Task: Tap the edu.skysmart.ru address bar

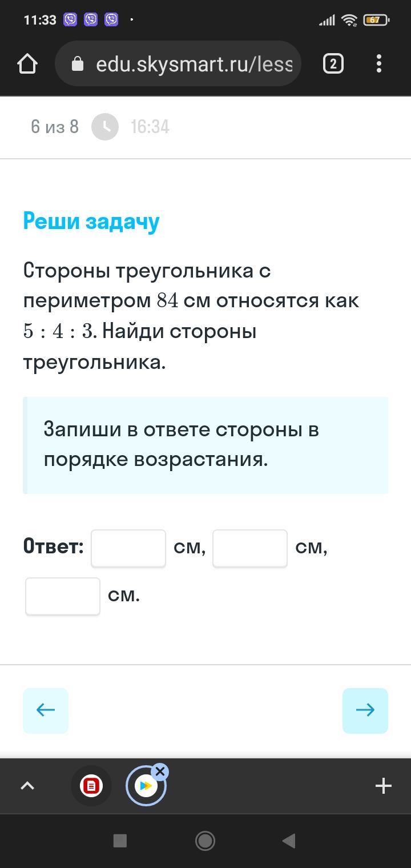Action: pyautogui.click(x=178, y=63)
